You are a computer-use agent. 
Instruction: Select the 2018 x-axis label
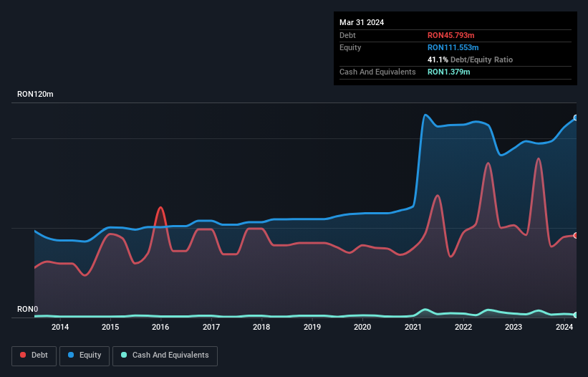coord(261,327)
